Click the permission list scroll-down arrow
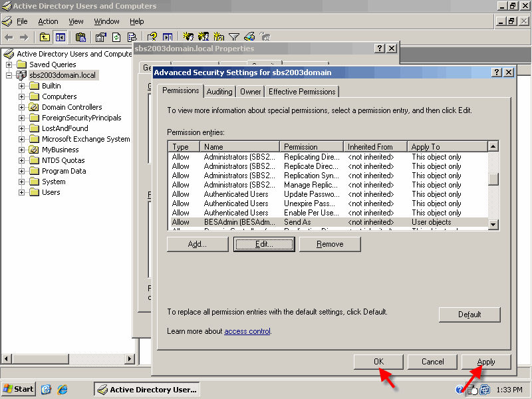 [x=493, y=224]
